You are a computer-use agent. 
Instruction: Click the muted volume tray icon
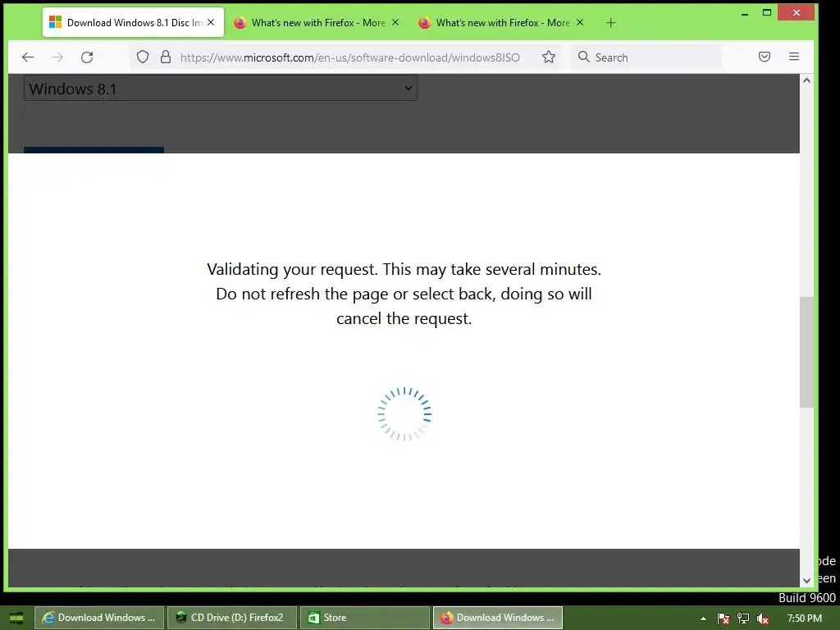click(763, 619)
